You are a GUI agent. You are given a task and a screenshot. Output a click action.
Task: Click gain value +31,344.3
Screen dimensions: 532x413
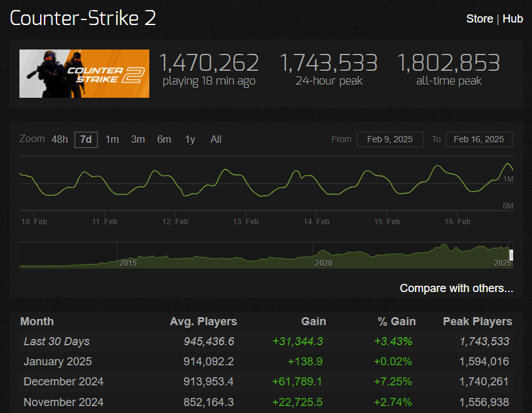pos(297,342)
